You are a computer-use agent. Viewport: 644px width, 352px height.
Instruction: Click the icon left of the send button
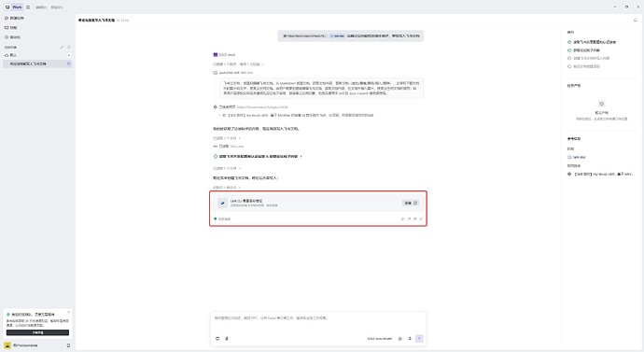410,338
